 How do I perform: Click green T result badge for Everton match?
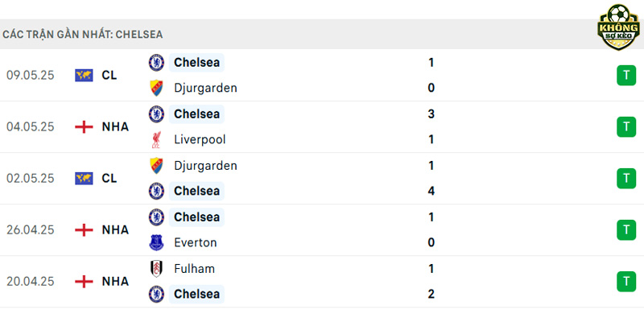pyautogui.click(x=626, y=229)
